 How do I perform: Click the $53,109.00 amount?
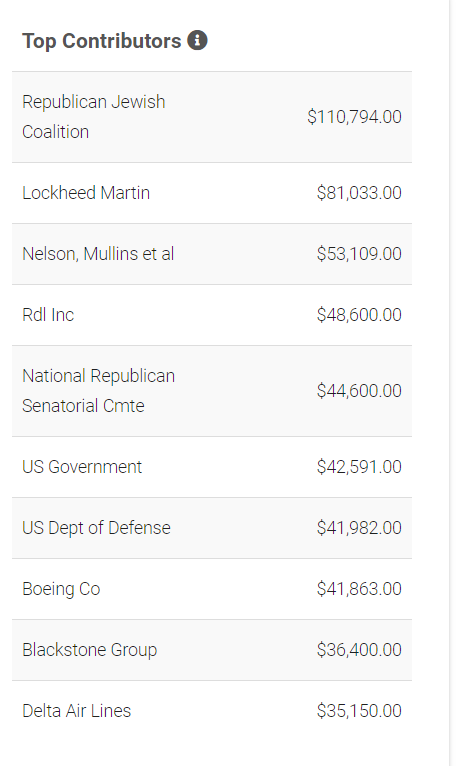[359, 254]
